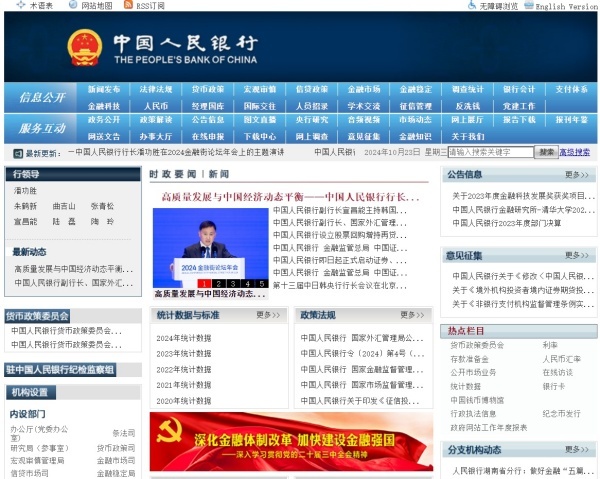600x479 pixels.
Task: Click the 术语表 icon at top left
Action: [x=21, y=5]
